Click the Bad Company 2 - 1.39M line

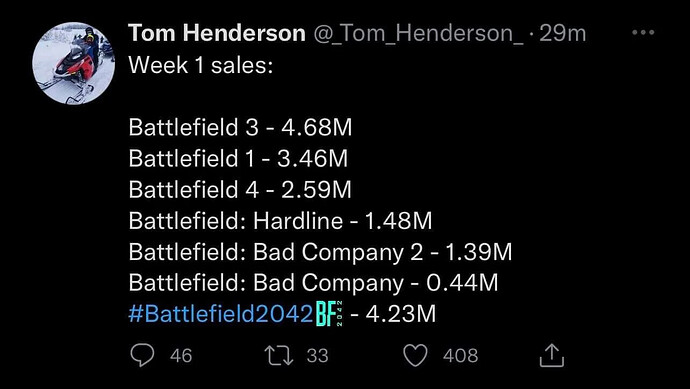(320, 252)
